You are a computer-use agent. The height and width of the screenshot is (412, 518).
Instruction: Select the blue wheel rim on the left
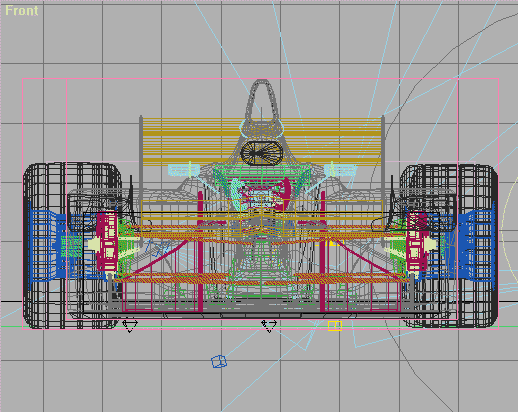point(48,245)
